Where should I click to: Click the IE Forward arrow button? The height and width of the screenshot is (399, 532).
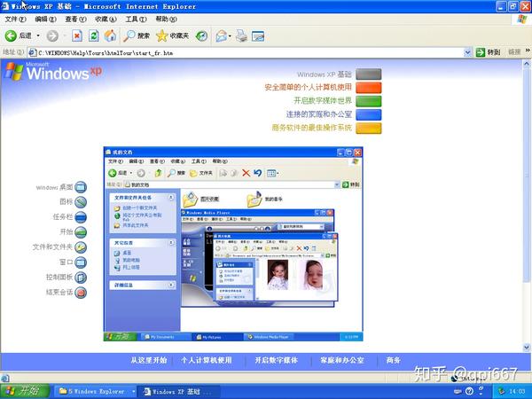point(52,35)
